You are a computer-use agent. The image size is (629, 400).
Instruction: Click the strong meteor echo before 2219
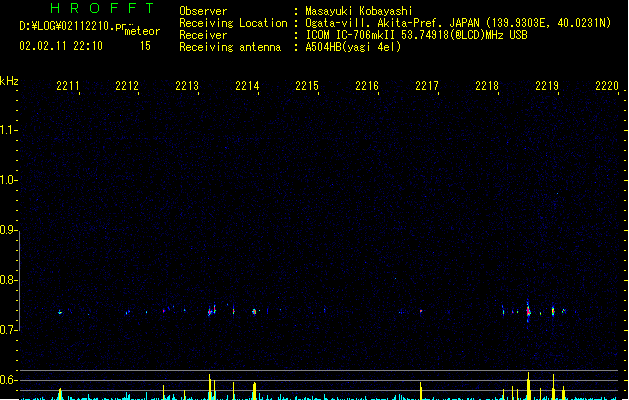528,312
